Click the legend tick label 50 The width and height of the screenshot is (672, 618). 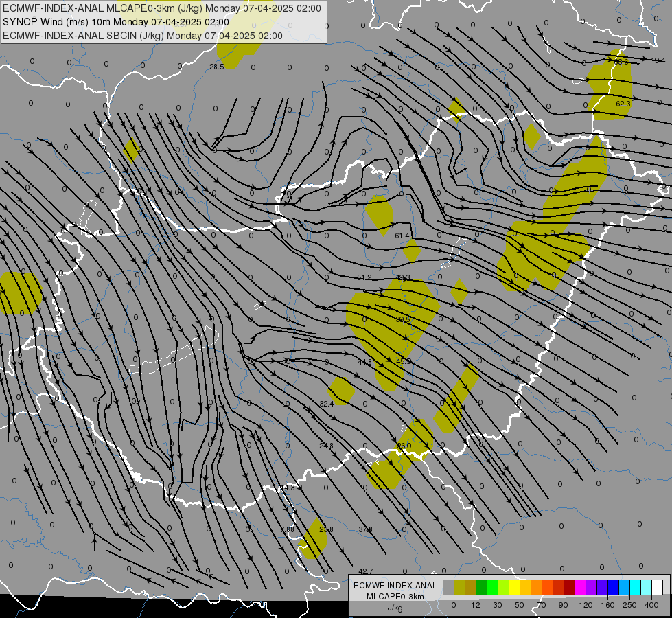pyautogui.click(x=520, y=605)
